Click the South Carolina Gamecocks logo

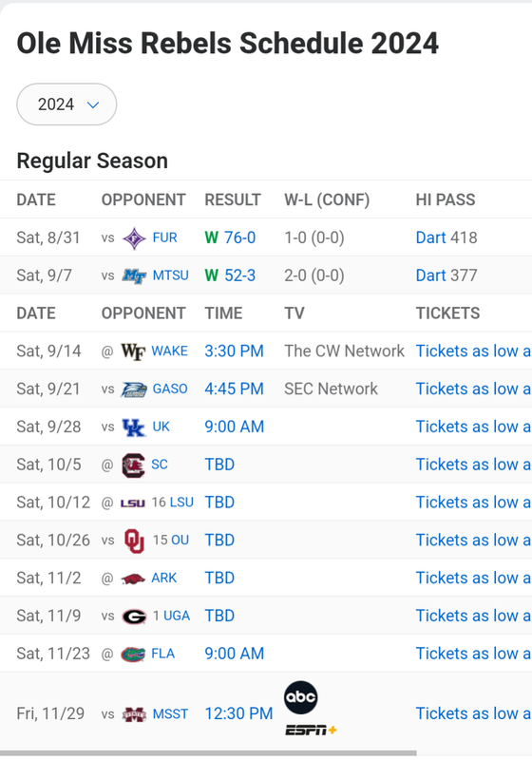click(133, 465)
